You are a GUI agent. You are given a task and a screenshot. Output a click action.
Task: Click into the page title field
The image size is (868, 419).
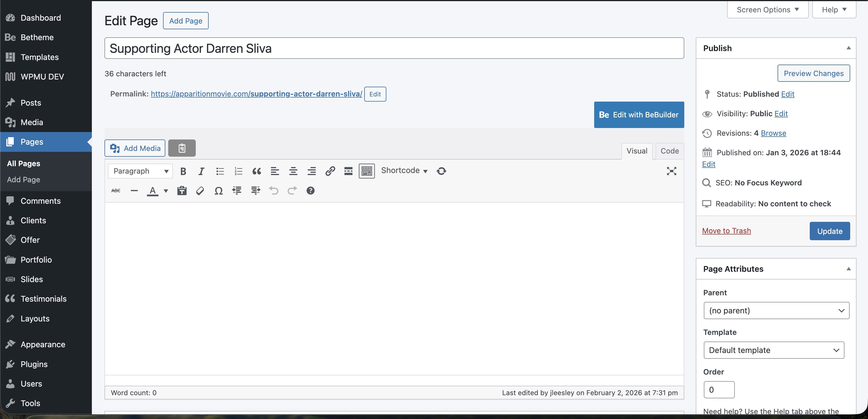pyautogui.click(x=394, y=48)
